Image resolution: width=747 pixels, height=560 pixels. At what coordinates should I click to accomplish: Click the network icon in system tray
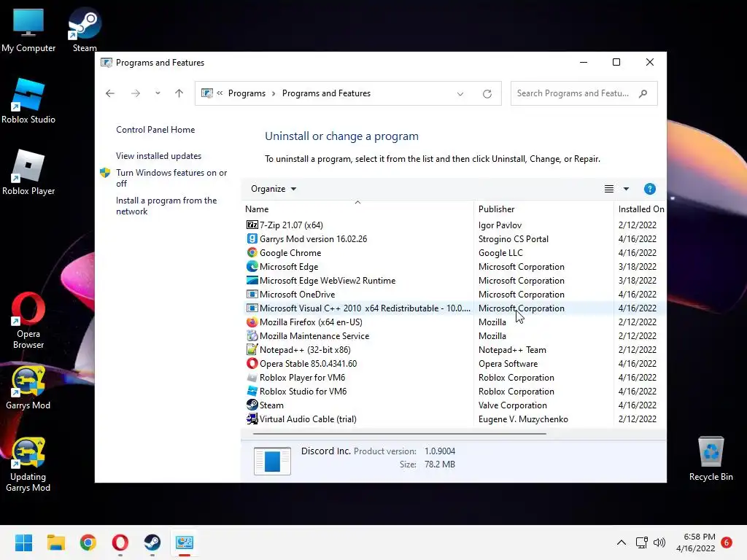click(x=641, y=542)
